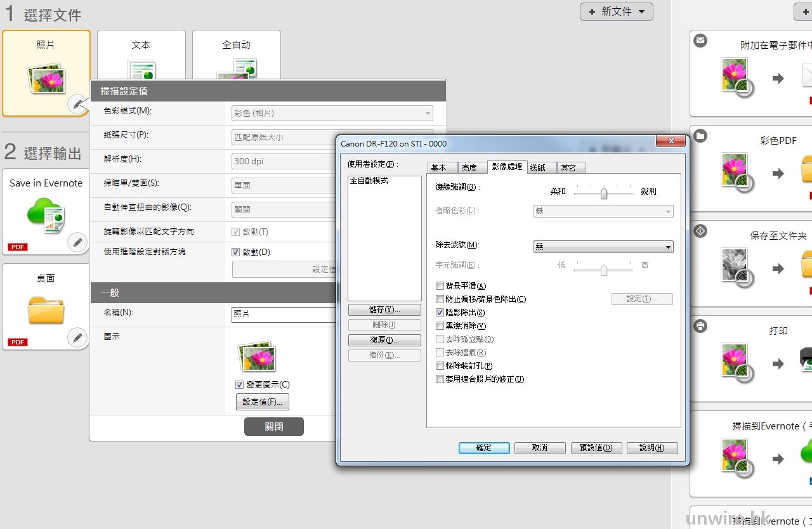The image size is (812, 529).
Task: Open the 除去波紋 dropdown
Action: point(603,247)
